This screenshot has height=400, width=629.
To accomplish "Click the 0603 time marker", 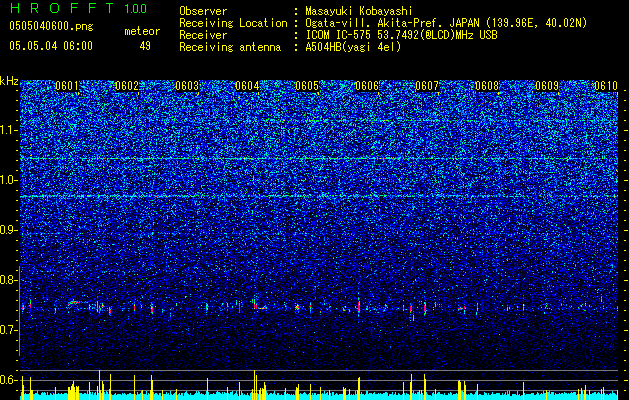I will [187, 86].
